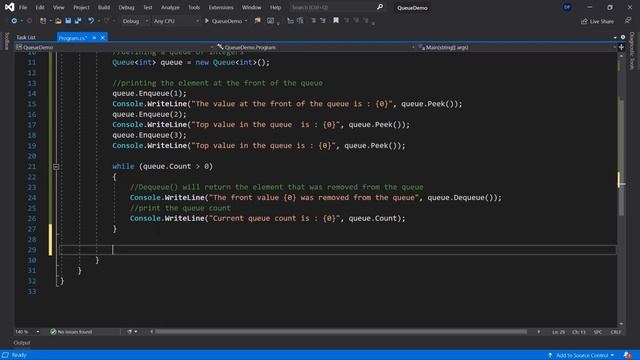This screenshot has height=360, width=640.
Task: Open the Window menu
Action: point(251,7)
